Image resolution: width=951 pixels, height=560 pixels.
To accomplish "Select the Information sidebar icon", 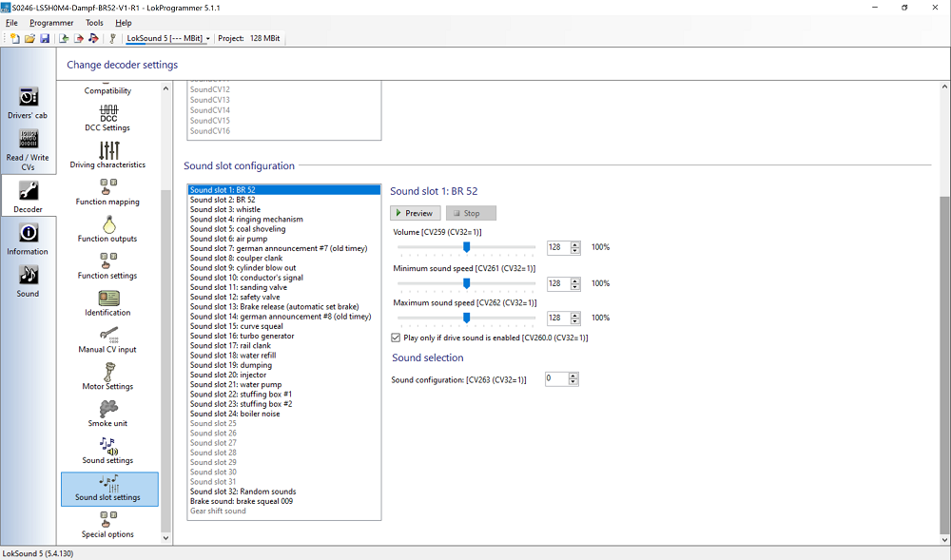I will (28, 239).
